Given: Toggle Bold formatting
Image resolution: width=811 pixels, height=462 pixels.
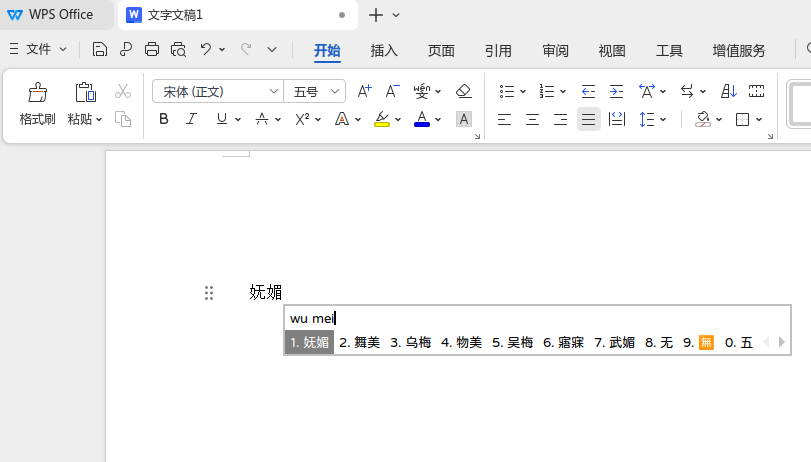Looking at the screenshot, I should point(163,120).
